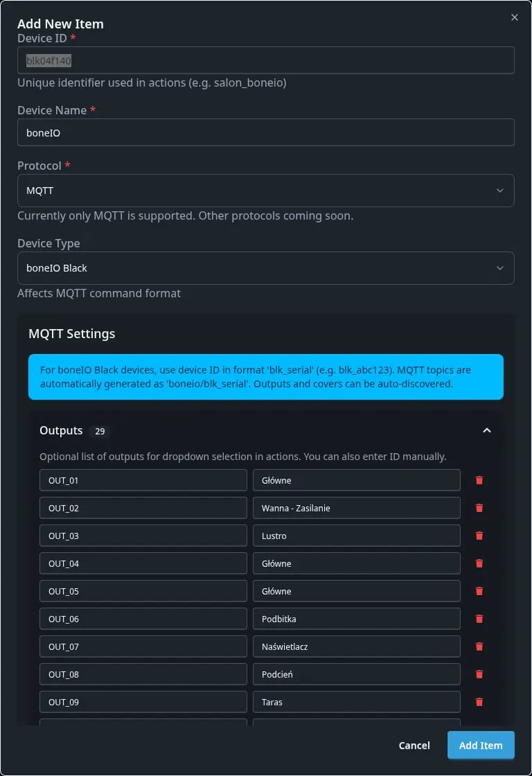Delete the OUT_01 Główne output row

(x=479, y=480)
